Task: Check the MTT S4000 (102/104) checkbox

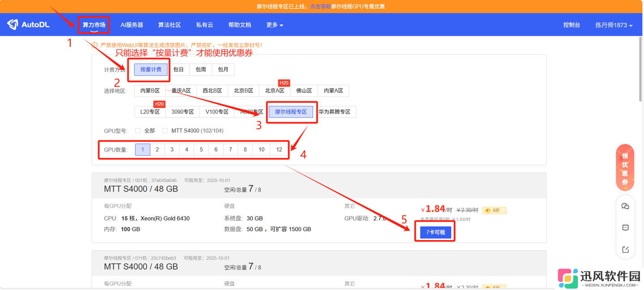Action: coord(165,130)
